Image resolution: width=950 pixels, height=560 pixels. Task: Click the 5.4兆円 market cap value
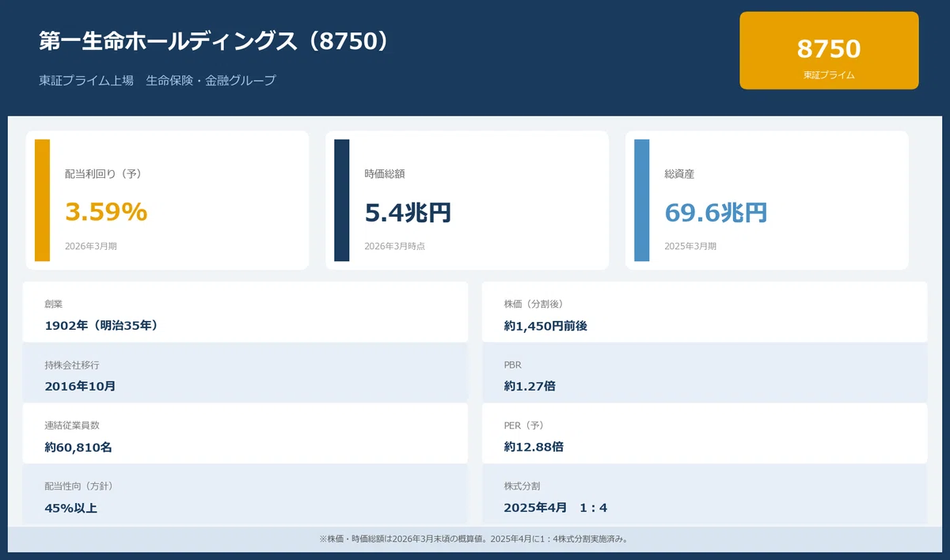pos(408,212)
